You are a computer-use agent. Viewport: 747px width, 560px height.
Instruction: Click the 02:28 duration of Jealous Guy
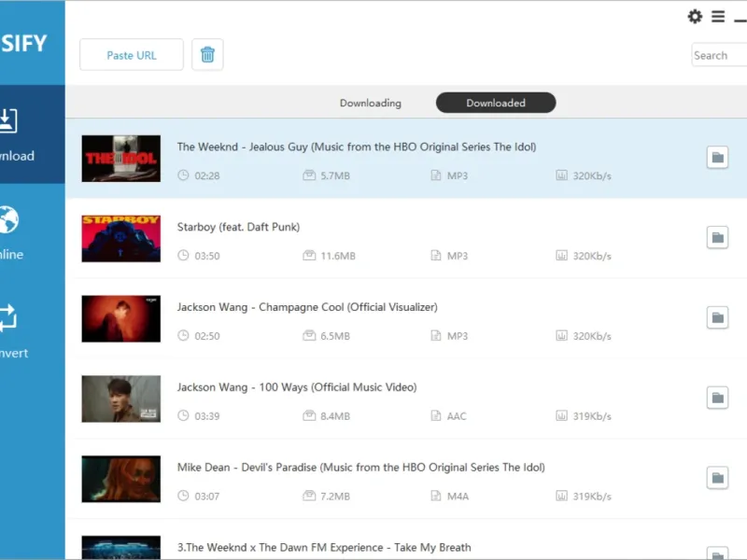point(206,175)
